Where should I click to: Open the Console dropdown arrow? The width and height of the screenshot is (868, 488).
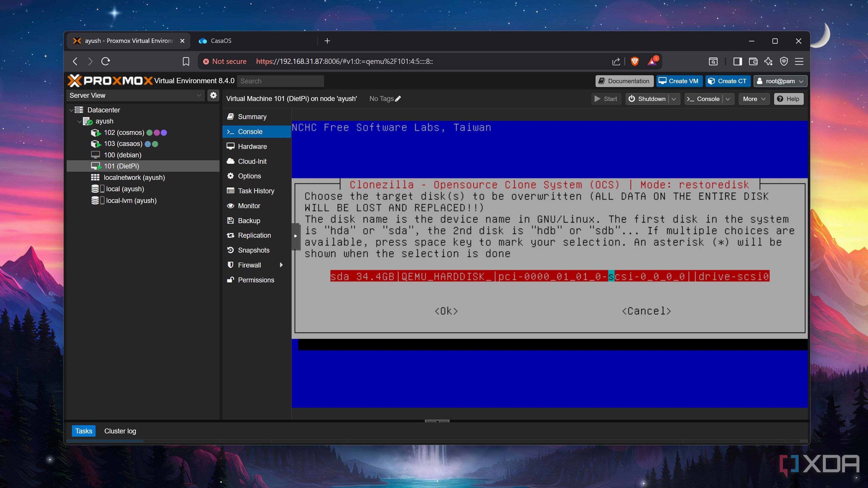pos(728,99)
